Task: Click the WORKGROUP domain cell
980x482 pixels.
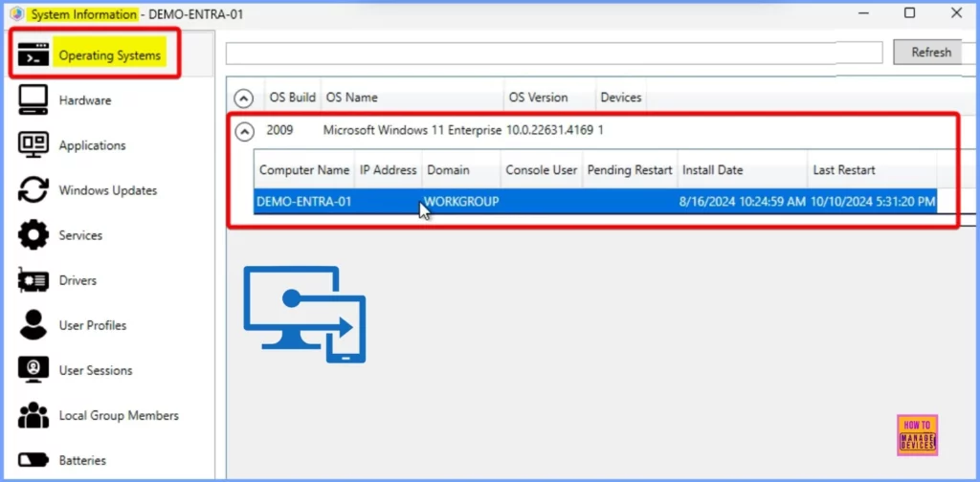Action: tap(461, 202)
